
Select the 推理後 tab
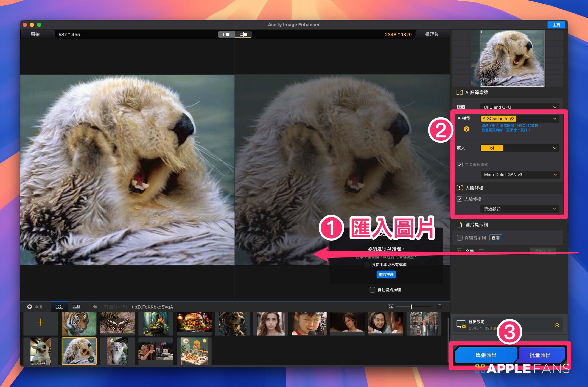432,34
